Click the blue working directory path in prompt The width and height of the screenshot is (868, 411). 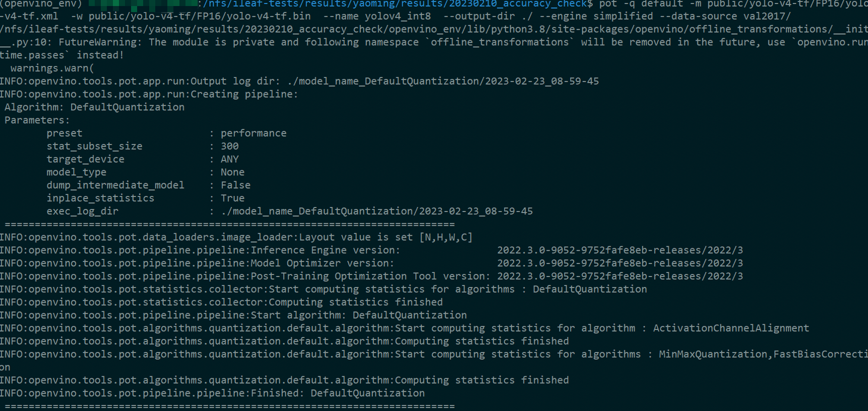[395, 4]
